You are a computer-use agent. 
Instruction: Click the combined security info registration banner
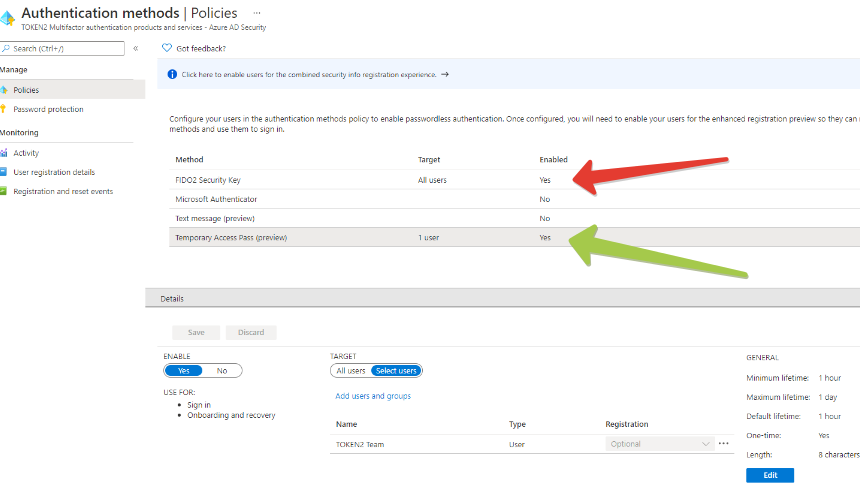tap(508, 74)
